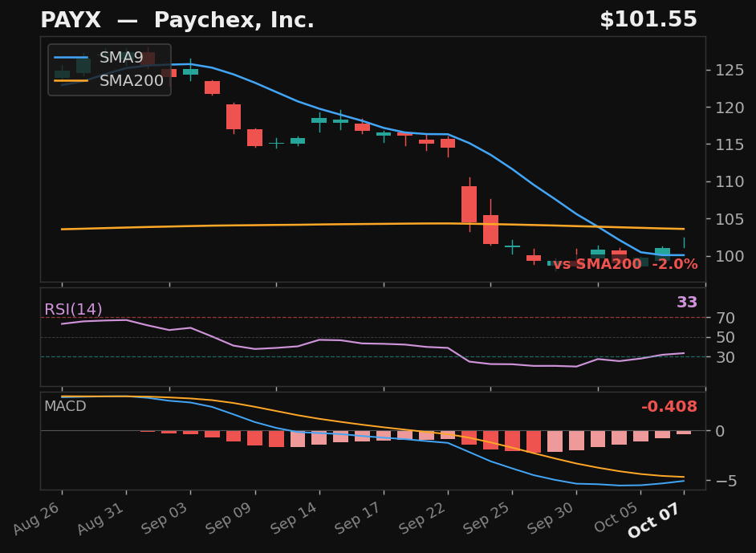This screenshot has width=756, height=553.
Task: Click the MACD 0 axis label
Action: point(721,431)
